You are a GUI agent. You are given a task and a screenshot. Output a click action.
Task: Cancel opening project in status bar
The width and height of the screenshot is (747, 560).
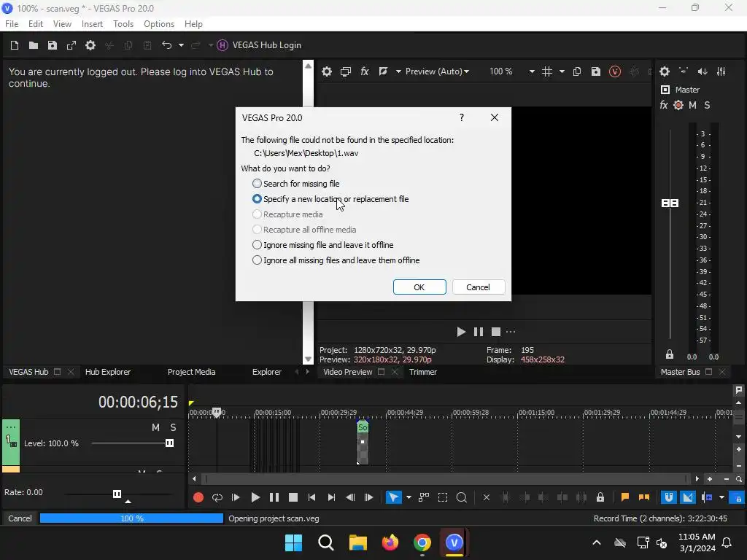coord(20,518)
